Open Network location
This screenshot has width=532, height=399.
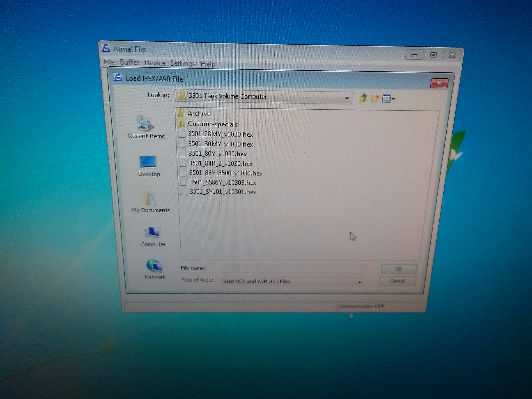(x=155, y=270)
